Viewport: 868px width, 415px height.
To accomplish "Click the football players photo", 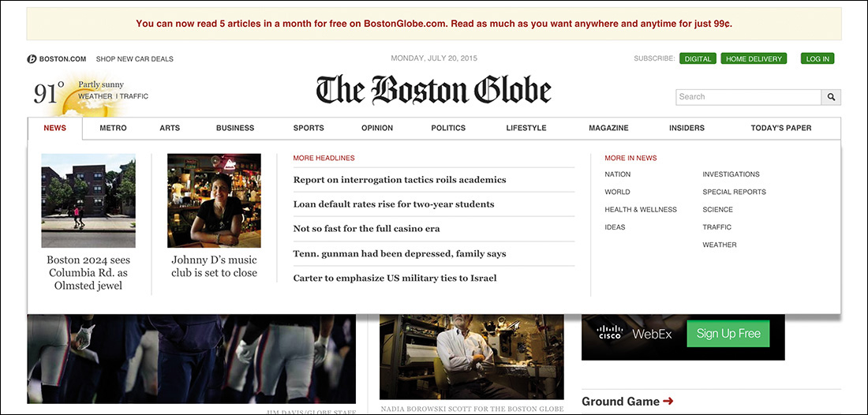I will 192,358.
